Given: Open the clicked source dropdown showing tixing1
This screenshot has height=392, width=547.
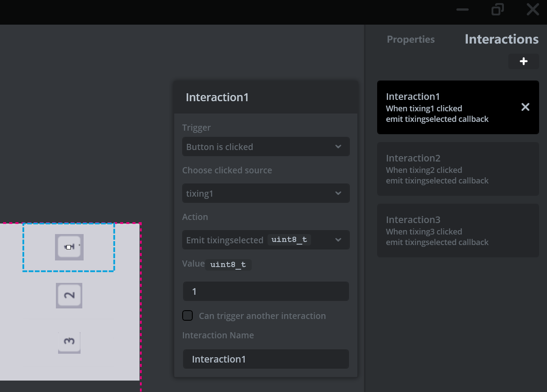Looking at the screenshot, I should 266,193.
